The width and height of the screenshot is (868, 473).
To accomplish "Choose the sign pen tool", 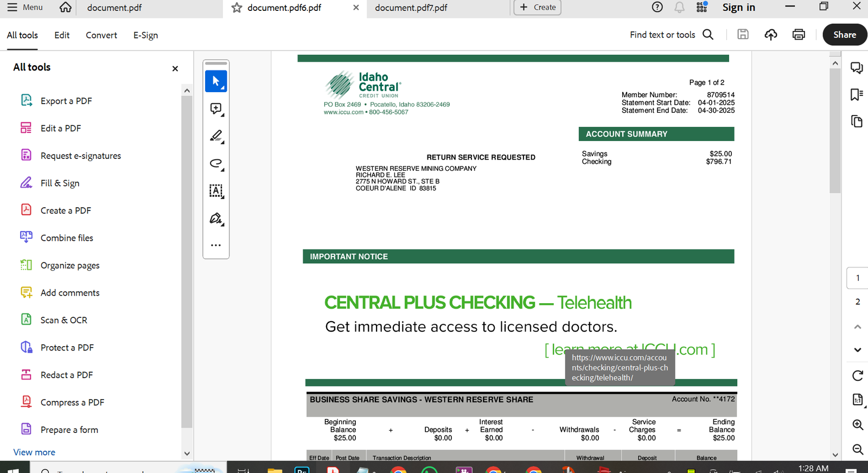I will click(216, 219).
